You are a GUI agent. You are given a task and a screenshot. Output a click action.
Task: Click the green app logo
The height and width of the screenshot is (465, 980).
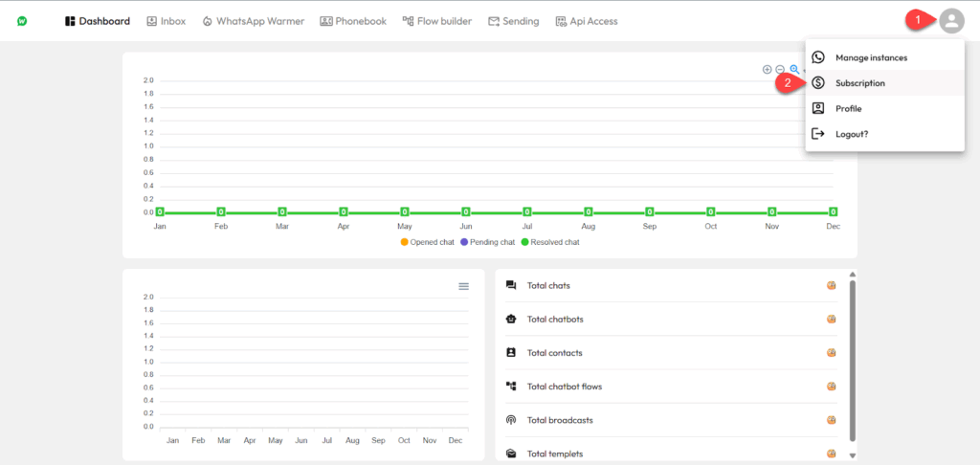pos(22,21)
